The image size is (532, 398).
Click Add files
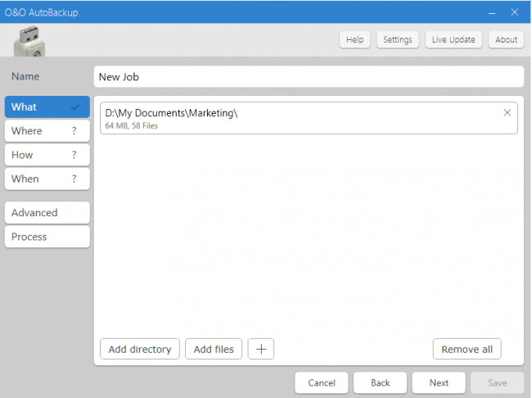[x=214, y=349]
